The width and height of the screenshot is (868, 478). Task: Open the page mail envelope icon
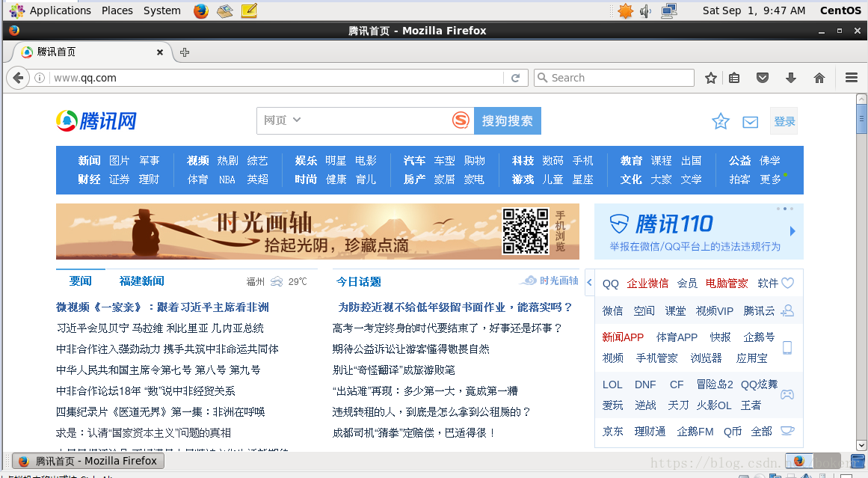pos(750,122)
